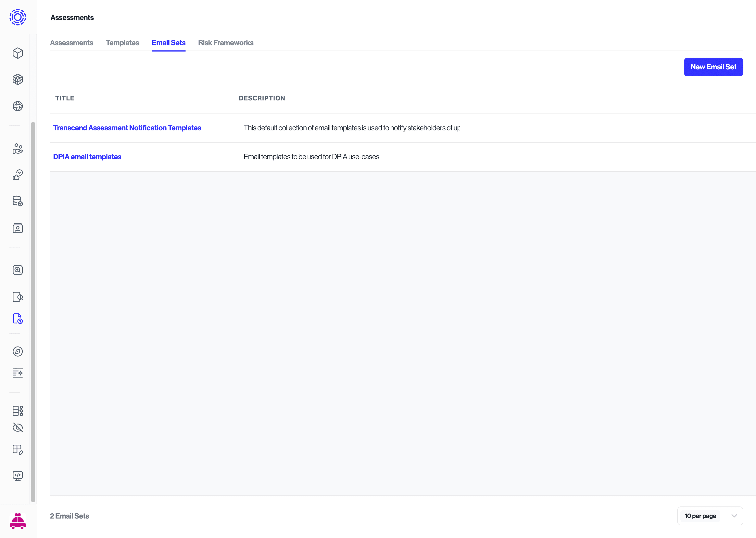The height and width of the screenshot is (538, 756).
Task: Click the New Email Set button
Action: pyautogui.click(x=713, y=67)
